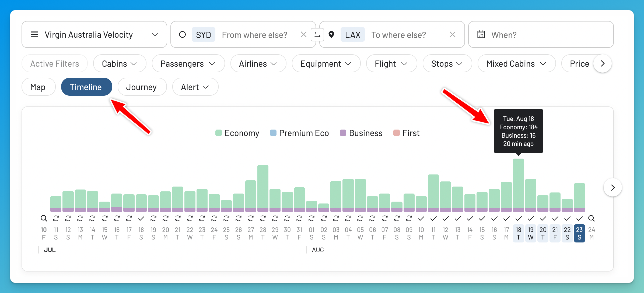Refresh availability for Jul 21
Screen dimensions: 644x293
coord(178,218)
